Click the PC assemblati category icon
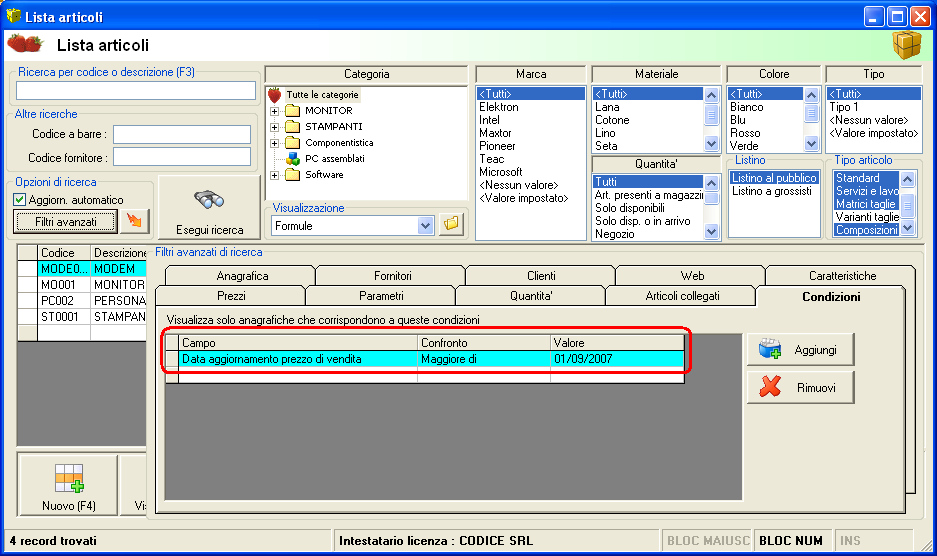Image resolution: width=937 pixels, height=556 pixels. click(x=293, y=158)
